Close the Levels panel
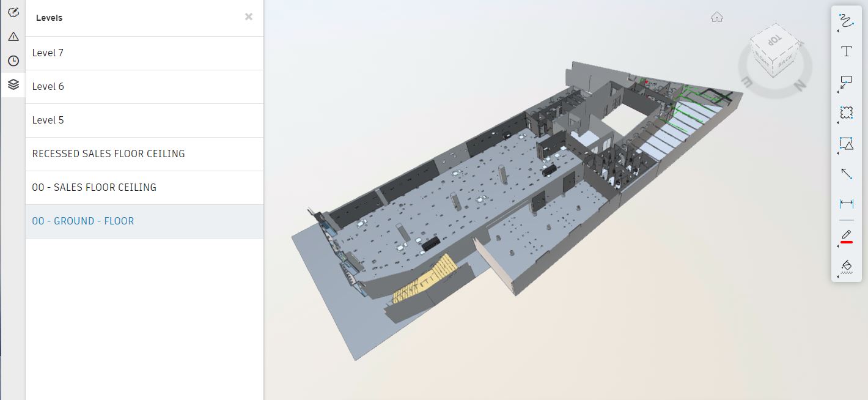The width and height of the screenshot is (868, 400). [x=249, y=17]
